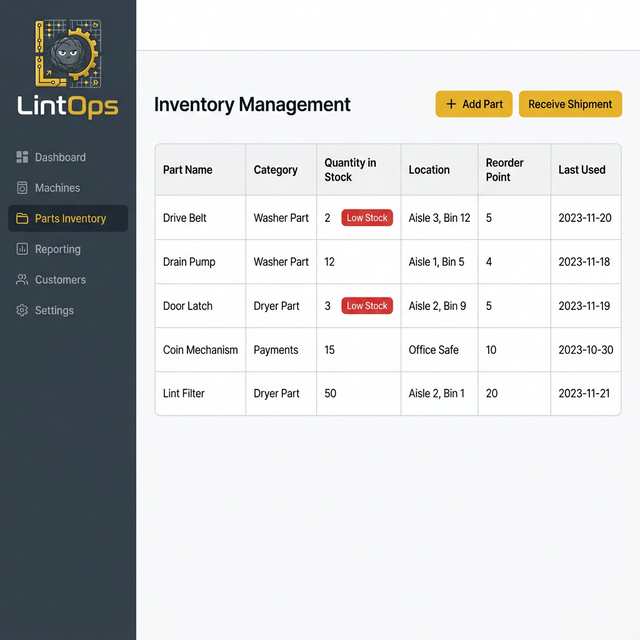
Task: Click the Office Safe location
Action: click(x=433, y=350)
